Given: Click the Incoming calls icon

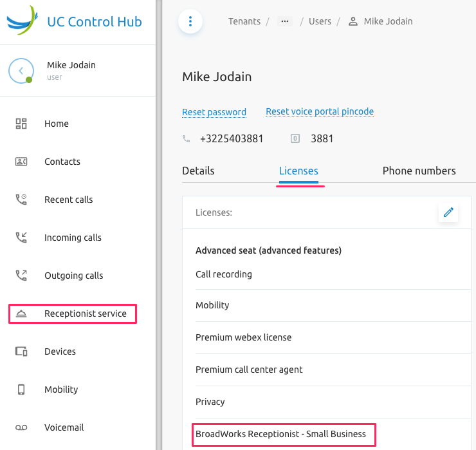Looking at the screenshot, I should coord(21,238).
